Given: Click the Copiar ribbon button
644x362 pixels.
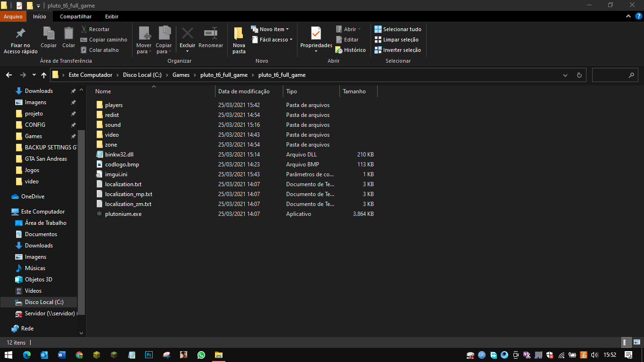Looking at the screenshot, I should (x=49, y=37).
